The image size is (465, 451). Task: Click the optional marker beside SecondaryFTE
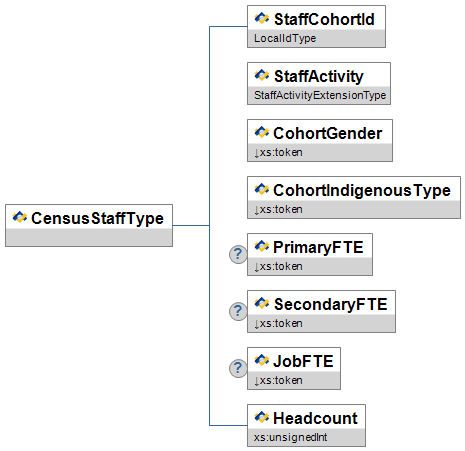point(238,311)
